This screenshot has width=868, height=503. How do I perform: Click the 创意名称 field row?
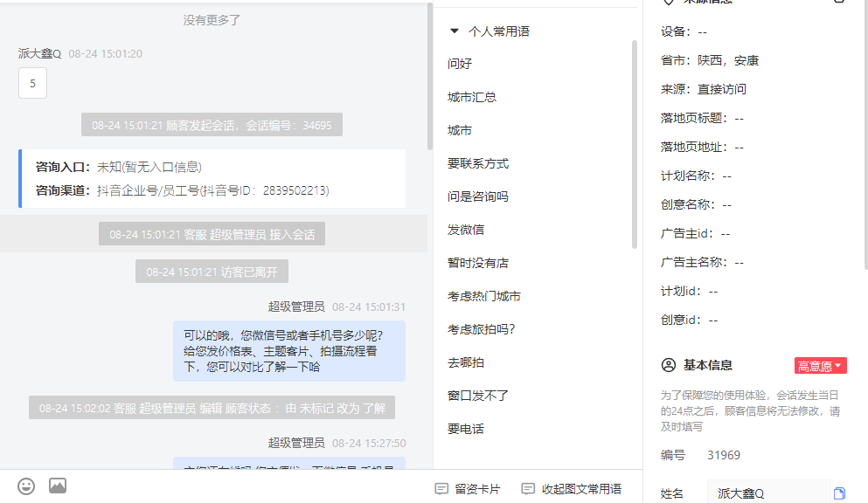pyautogui.click(x=696, y=204)
